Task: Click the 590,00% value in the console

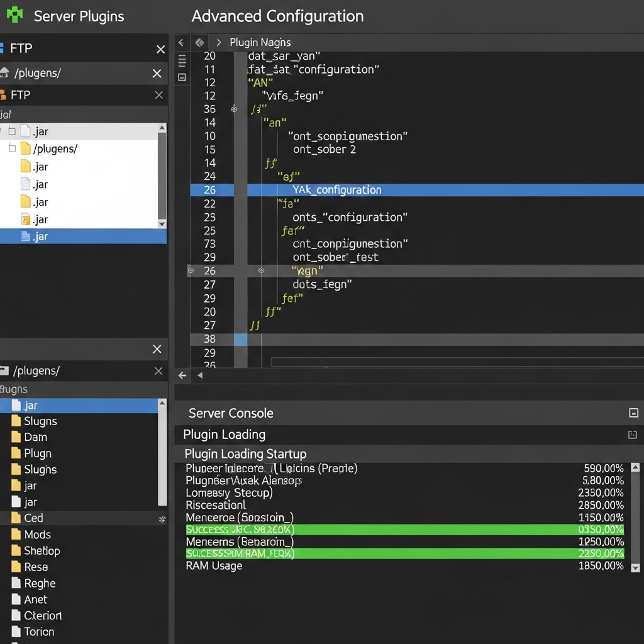Action: click(x=603, y=468)
